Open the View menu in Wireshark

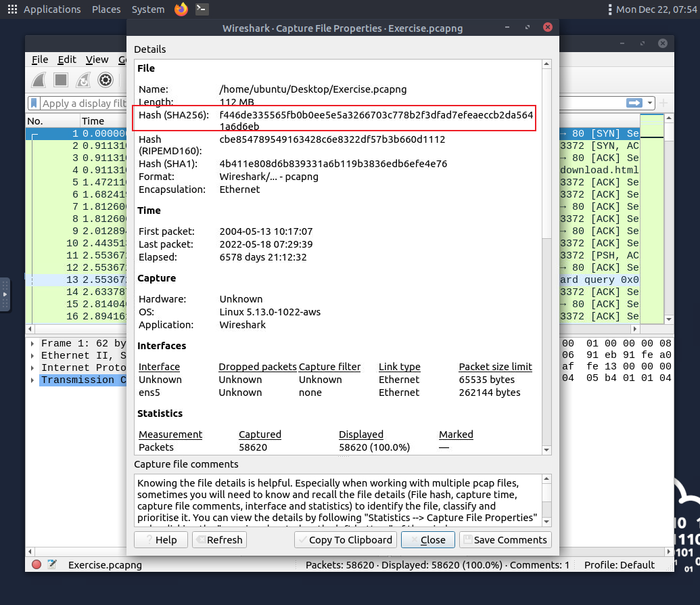tap(97, 60)
